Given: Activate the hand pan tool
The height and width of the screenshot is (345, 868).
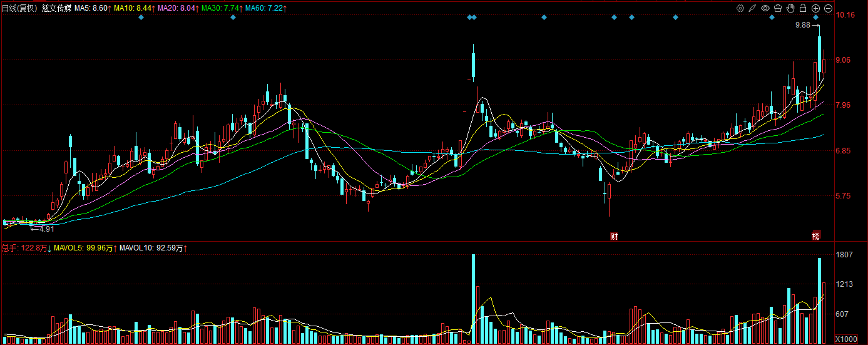Looking at the screenshot, I should click(790, 8).
